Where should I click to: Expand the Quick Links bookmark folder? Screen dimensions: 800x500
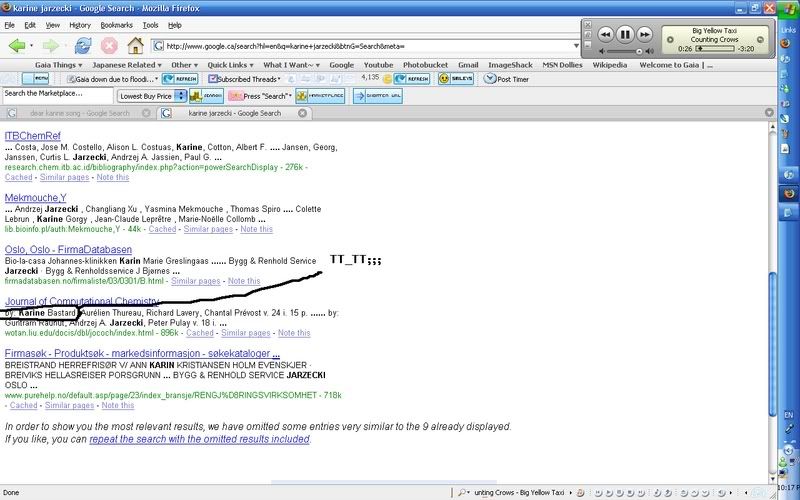[230, 65]
